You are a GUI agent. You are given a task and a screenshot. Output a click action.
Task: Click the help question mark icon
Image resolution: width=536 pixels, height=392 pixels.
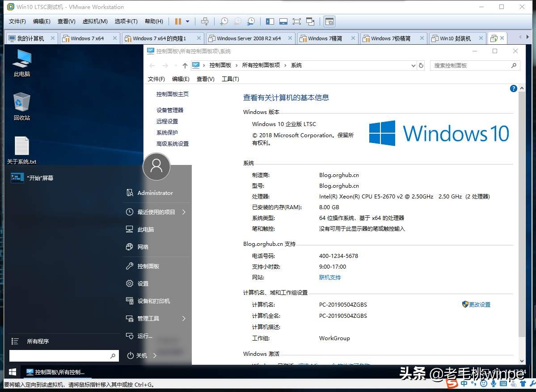tap(513, 88)
